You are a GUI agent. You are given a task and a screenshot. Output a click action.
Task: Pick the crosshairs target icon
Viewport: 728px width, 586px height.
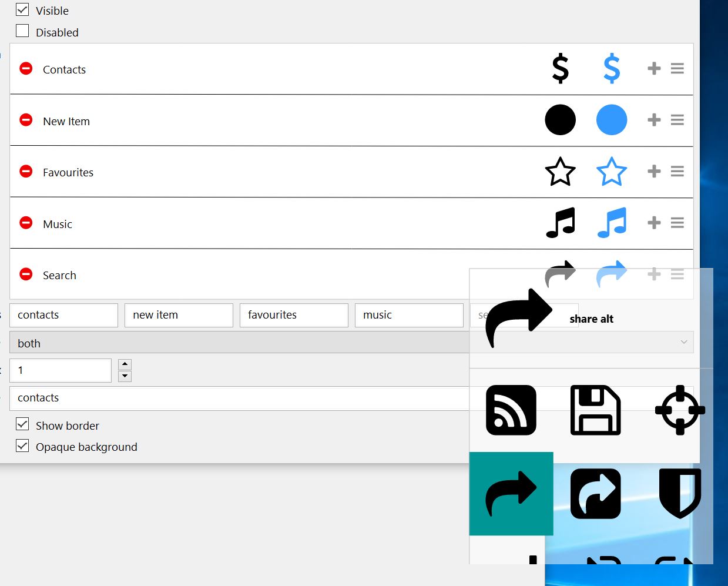(680, 410)
